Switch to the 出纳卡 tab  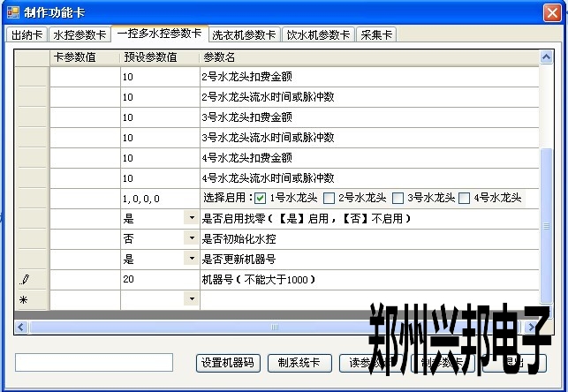26,35
